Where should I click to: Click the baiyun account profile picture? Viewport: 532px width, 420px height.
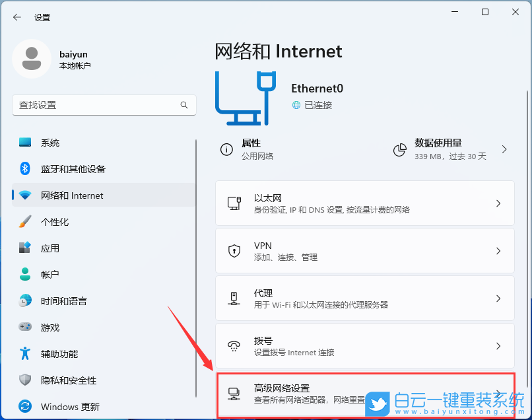pos(32,59)
